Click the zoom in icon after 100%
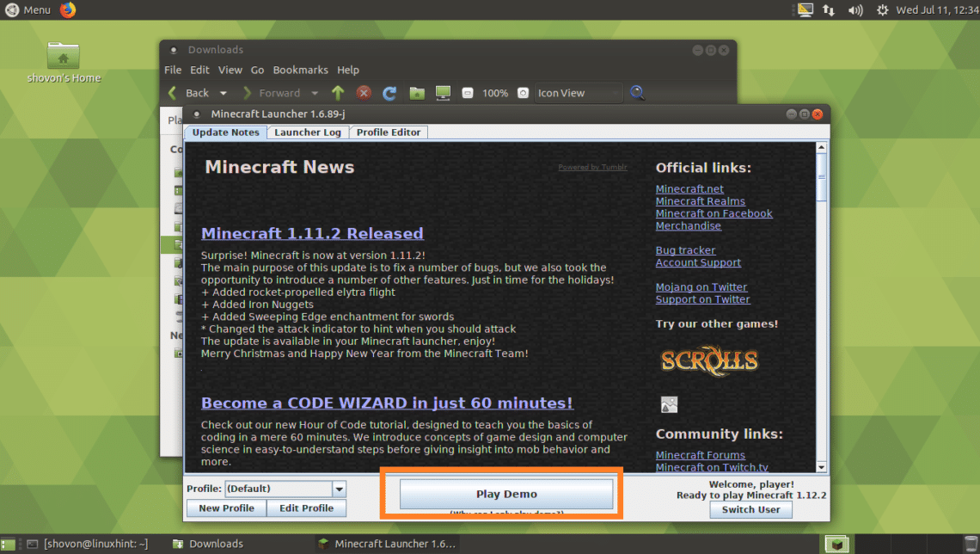Image resolution: width=980 pixels, height=554 pixels. click(524, 93)
